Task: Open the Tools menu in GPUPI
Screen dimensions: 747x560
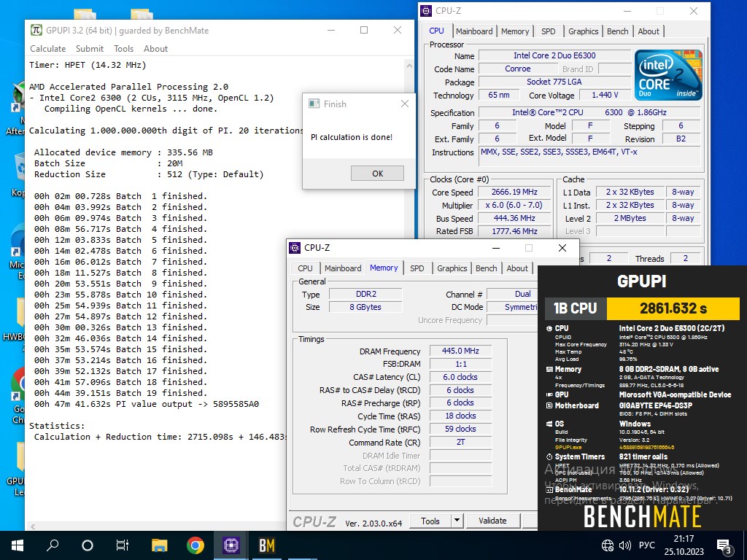Action: (123, 49)
